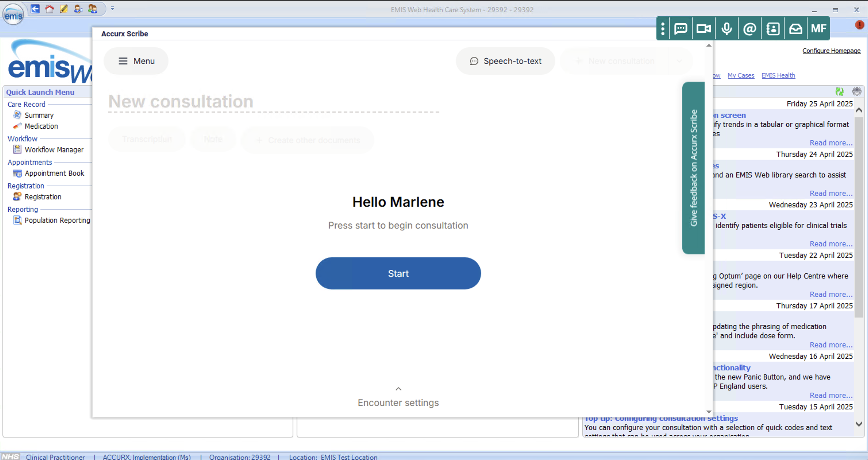Viewport: 868px width, 460px height.
Task: Open Give feedback on Accurx Scribe tab
Action: click(694, 168)
